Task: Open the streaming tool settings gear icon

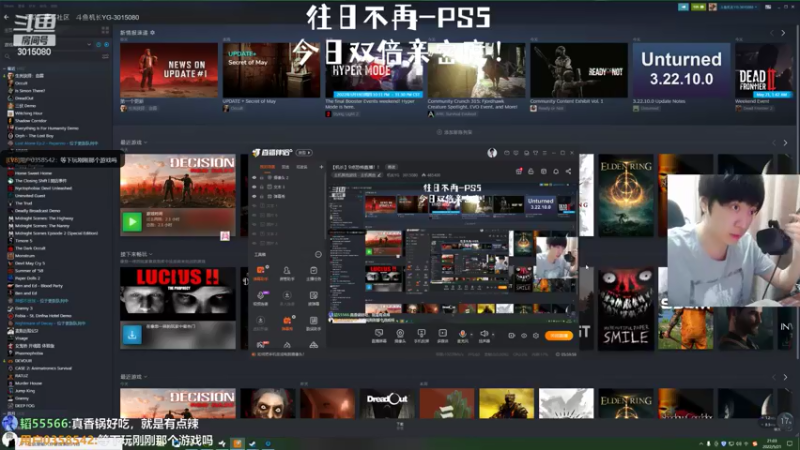Action: coord(536,336)
